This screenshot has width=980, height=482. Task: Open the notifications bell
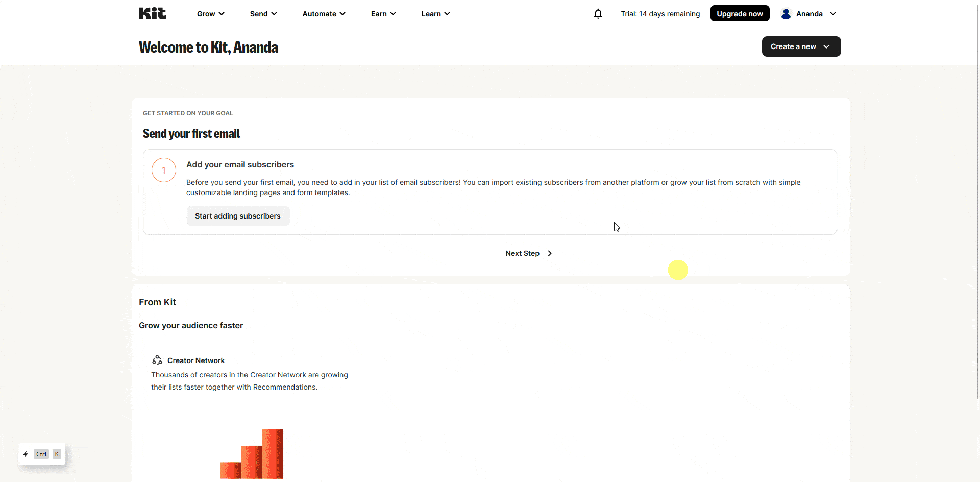coord(598,14)
